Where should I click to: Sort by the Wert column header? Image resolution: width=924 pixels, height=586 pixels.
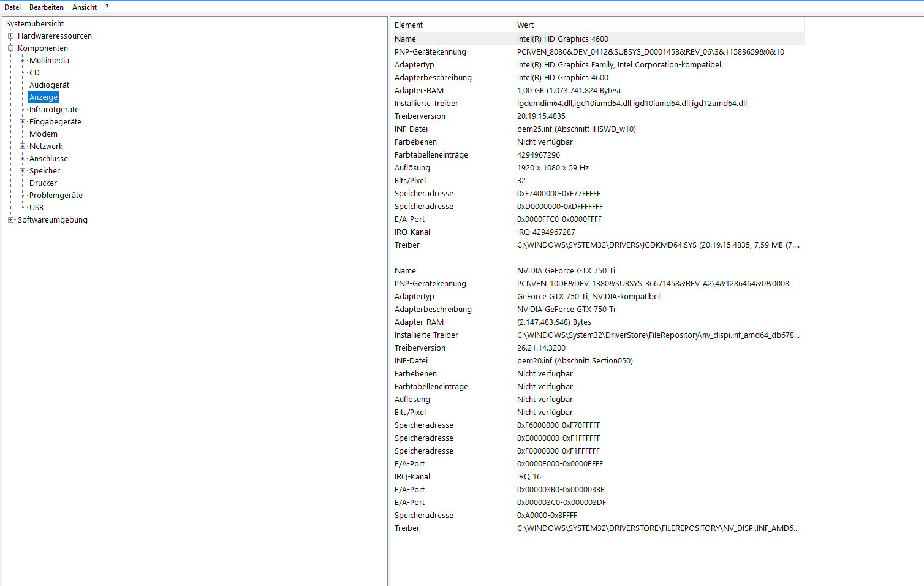point(659,25)
